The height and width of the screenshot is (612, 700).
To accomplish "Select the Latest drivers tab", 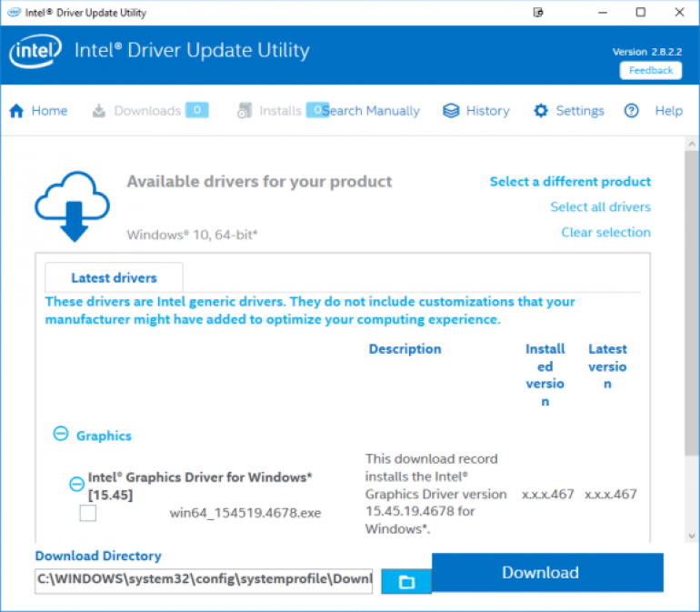I will pyautogui.click(x=114, y=277).
